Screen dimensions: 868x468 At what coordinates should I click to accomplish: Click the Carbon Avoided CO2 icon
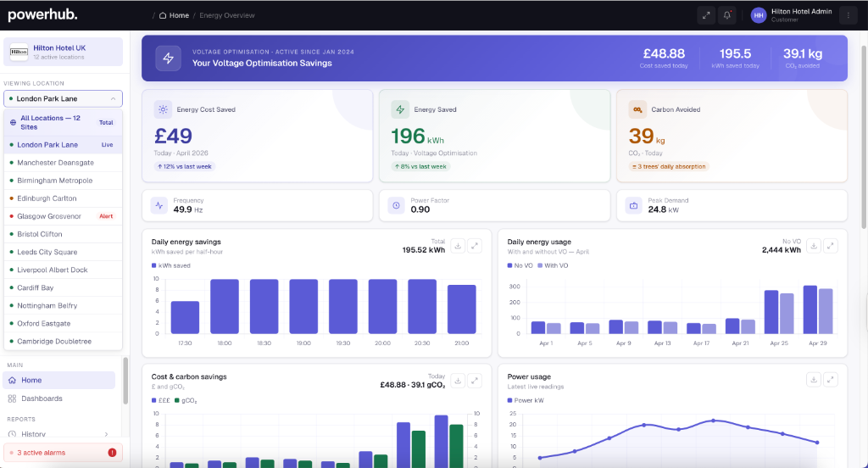pos(637,109)
